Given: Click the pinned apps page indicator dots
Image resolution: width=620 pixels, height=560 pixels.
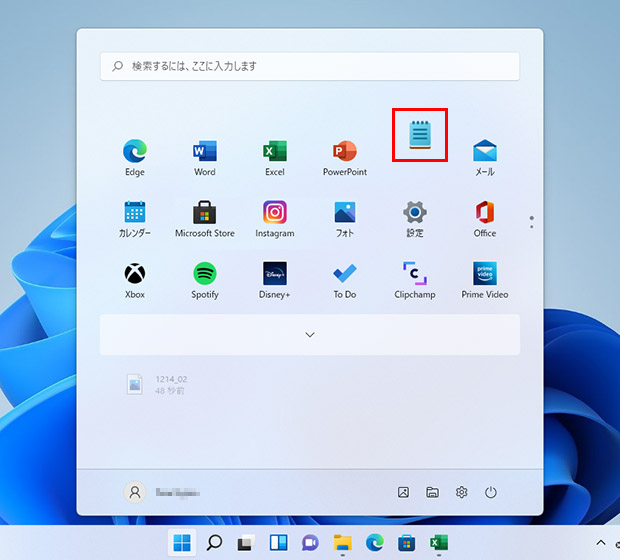Looking at the screenshot, I should coord(531,220).
